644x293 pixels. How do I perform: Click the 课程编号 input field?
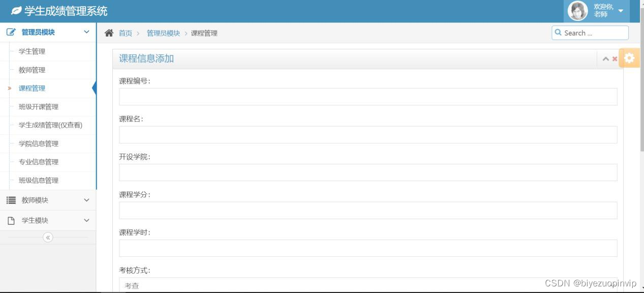[368, 97]
